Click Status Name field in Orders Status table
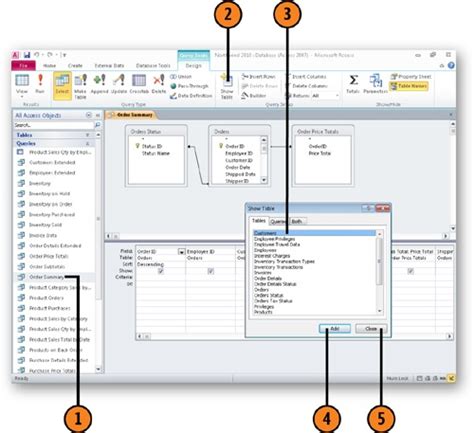The image size is (474, 433). coord(156,153)
